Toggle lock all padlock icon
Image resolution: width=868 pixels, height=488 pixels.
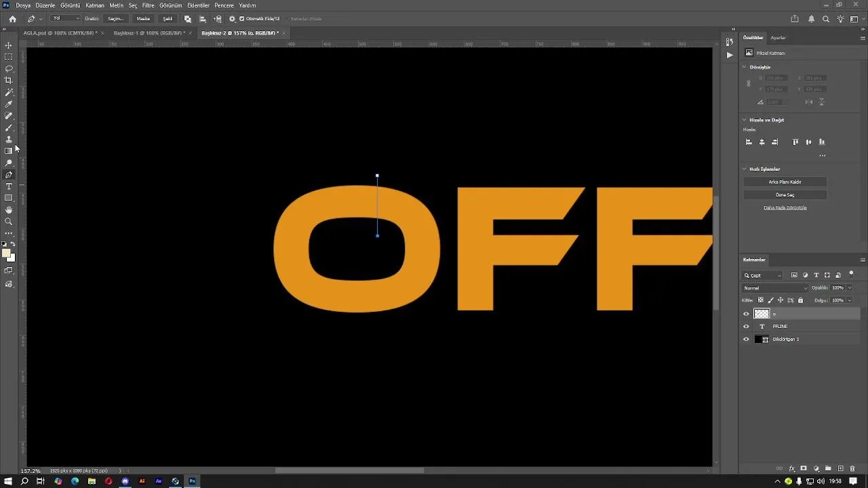[800, 300]
